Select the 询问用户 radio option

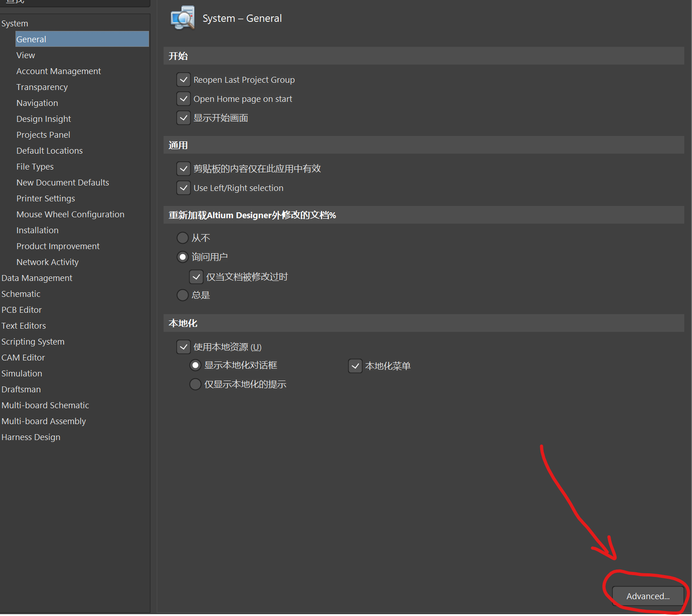(183, 257)
